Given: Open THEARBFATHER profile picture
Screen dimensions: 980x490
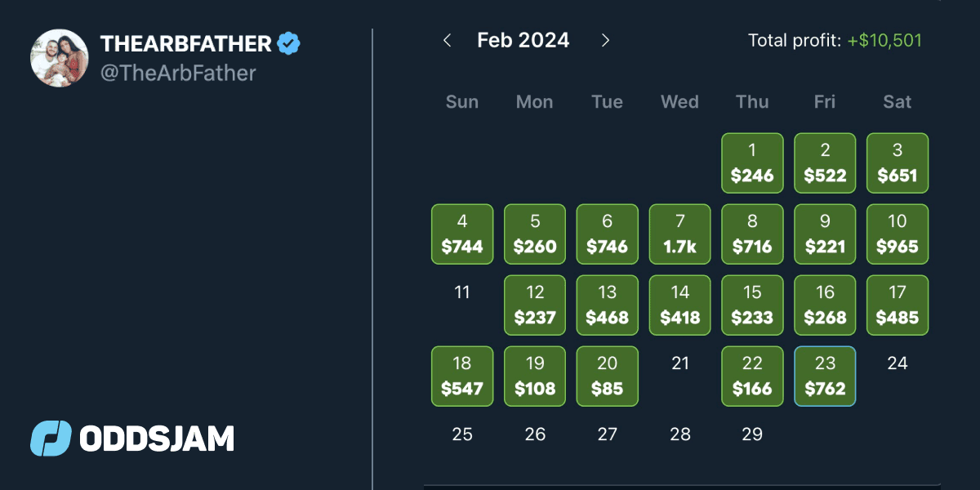Looking at the screenshot, I should pos(59,59).
